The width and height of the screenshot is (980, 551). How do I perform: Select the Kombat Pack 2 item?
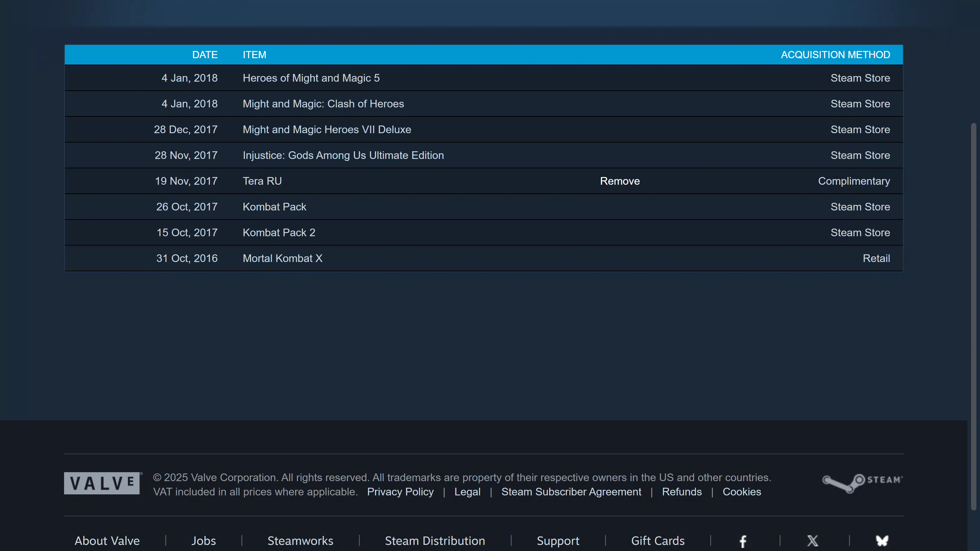pyautogui.click(x=279, y=233)
